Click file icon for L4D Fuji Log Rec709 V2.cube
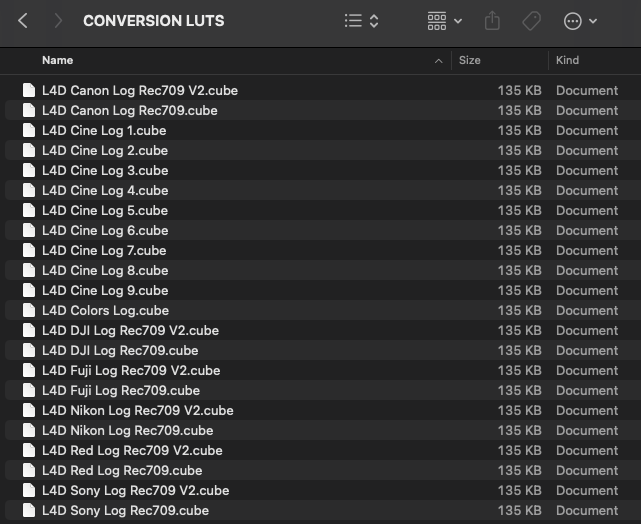The height and width of the screenshot is (524, 641). point(29,370)
